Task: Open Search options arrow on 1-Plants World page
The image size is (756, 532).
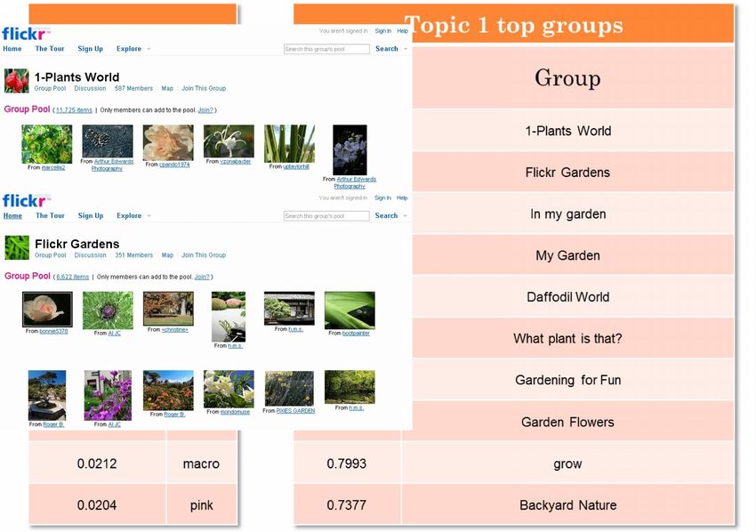Action: pyautogui.click(x=405, y=49)
